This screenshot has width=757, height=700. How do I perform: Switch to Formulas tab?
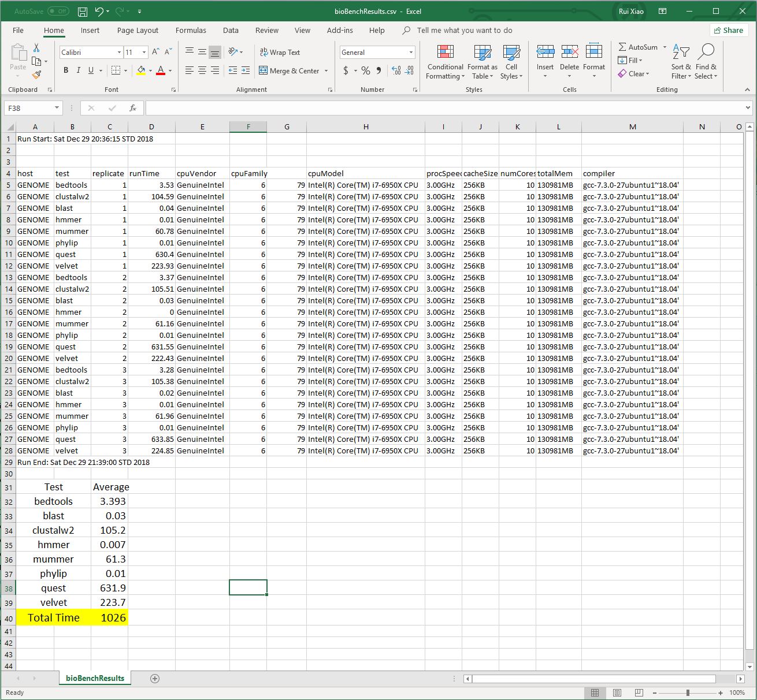191,30
